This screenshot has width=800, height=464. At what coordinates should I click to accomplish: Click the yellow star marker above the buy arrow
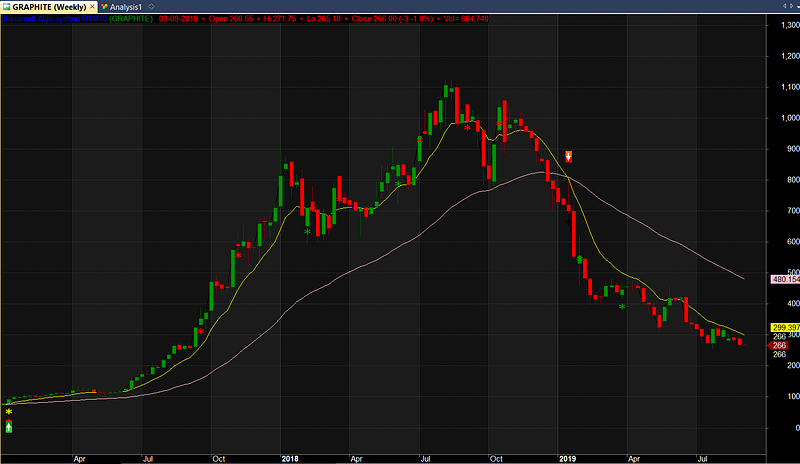9,411
